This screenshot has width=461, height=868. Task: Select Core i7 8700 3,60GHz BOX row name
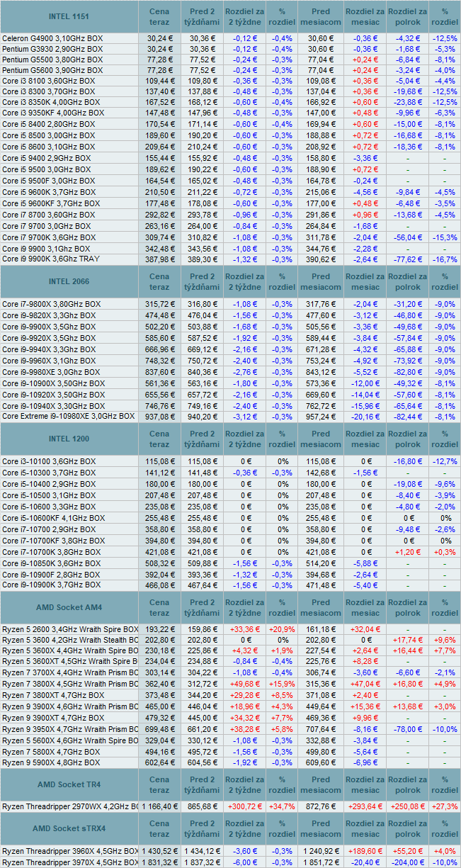[x=48, y=215]
